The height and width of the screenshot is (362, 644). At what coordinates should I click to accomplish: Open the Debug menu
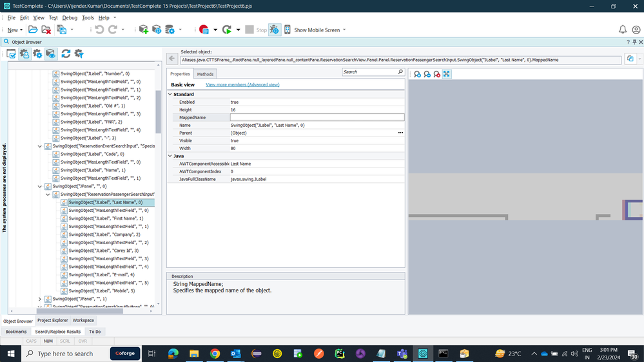[70, 17]
